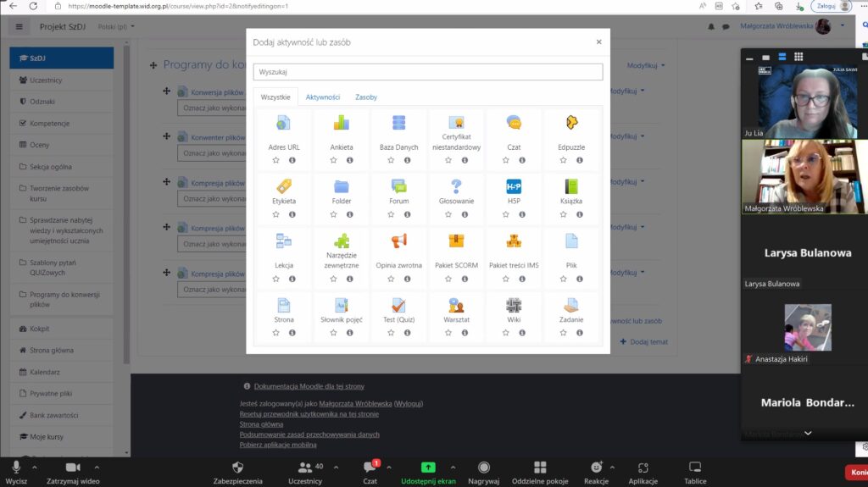Expand the Zoom audio options arrow next to Wycisz
868x487 pixels.
(x=35, y=467)
